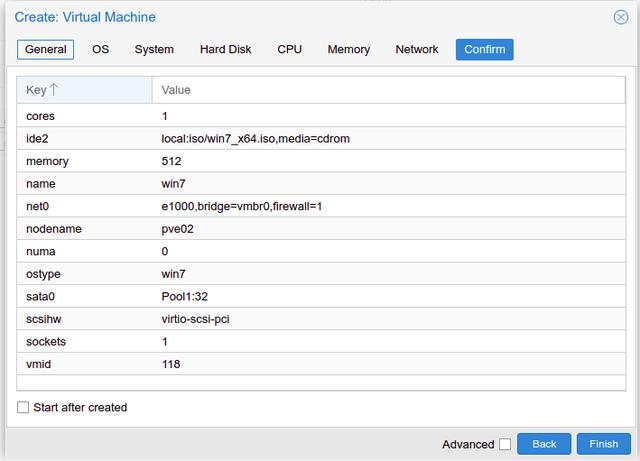Click the memory value 512
Viewport: 640px width, 461px height.
click(171, 161)
